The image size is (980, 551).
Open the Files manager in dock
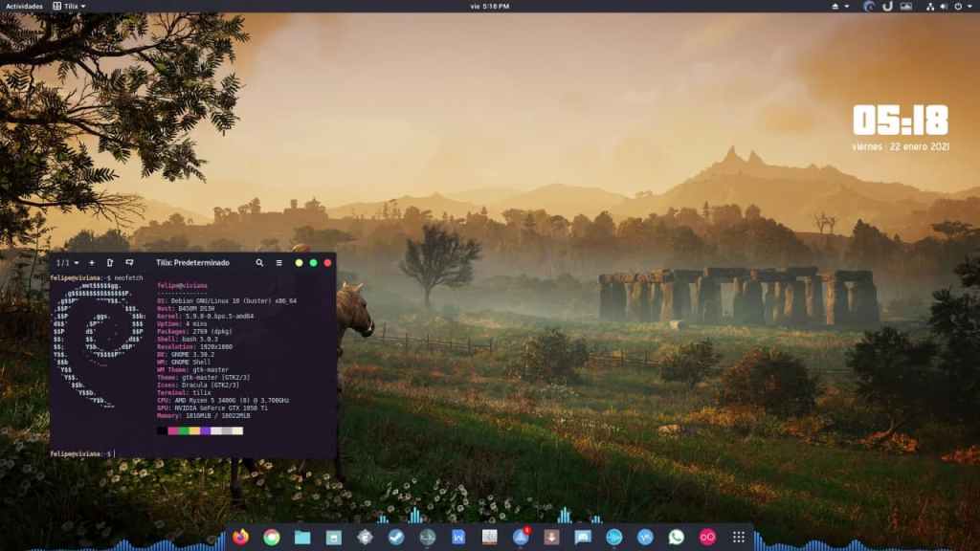[302, 537]
